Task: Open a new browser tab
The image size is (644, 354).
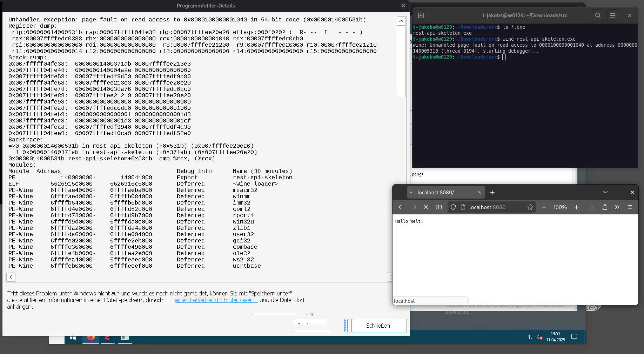Action: point(492,193)
